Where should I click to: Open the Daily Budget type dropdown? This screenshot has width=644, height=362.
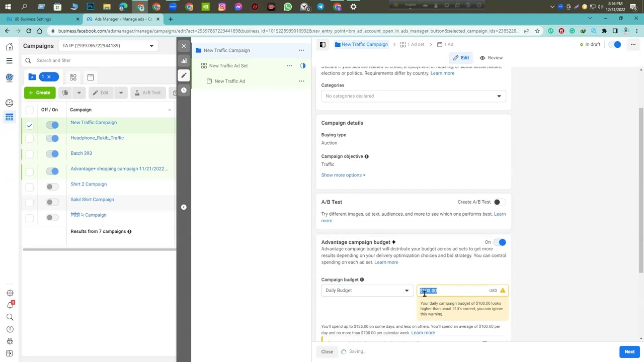(x=367, y=291)
